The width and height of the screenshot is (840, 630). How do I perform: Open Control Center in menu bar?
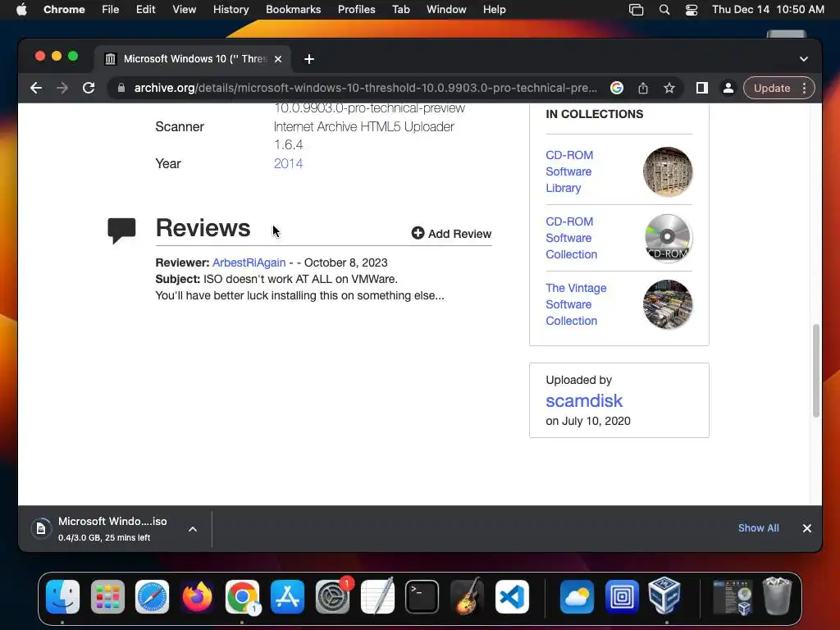tap(692, 9)
